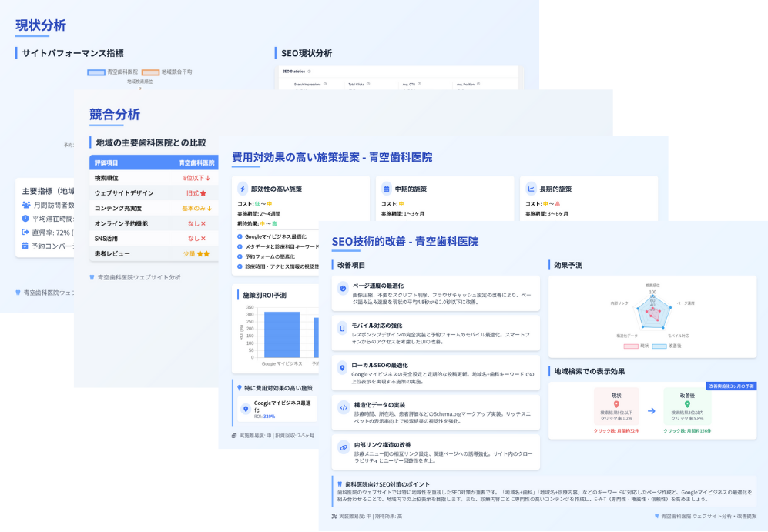Click the calendar icon on the 中期的施策 card
Screen dimensions: 768x532
(x=387, y=189)
